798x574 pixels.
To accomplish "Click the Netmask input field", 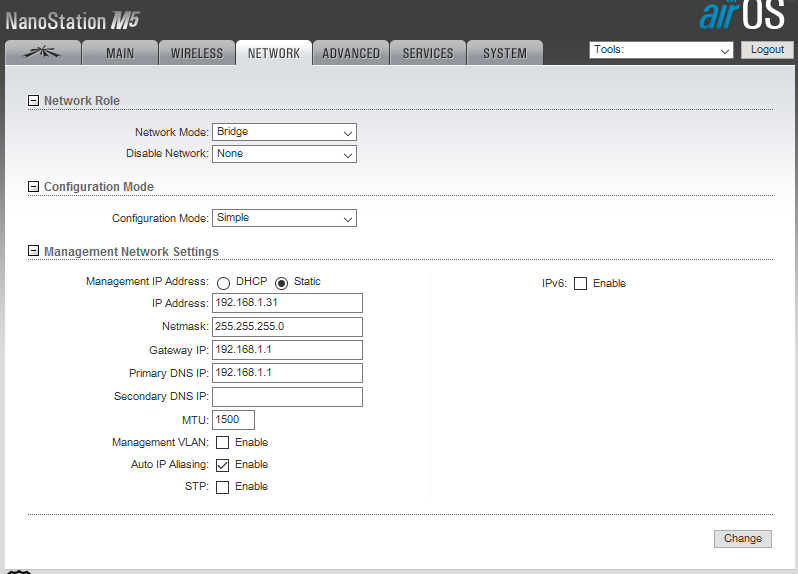I will coord(287,327).
